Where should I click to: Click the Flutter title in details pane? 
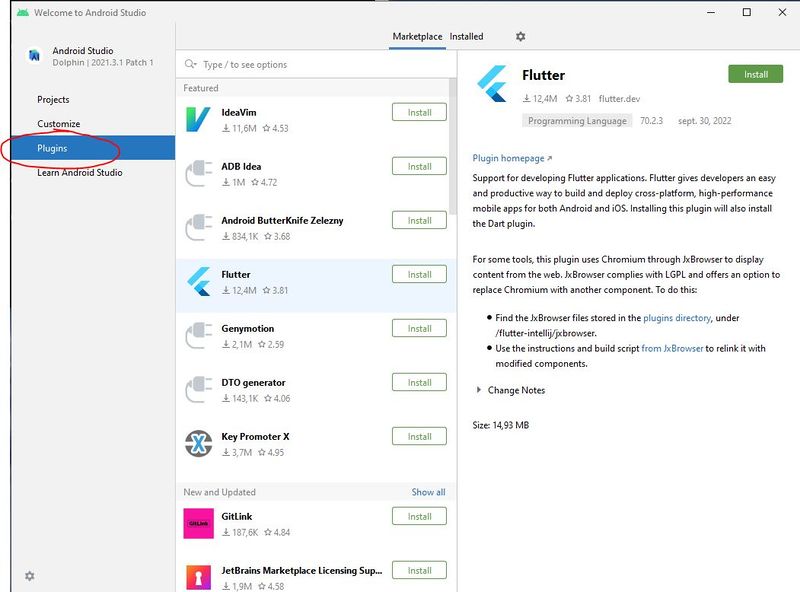[543, 75]
